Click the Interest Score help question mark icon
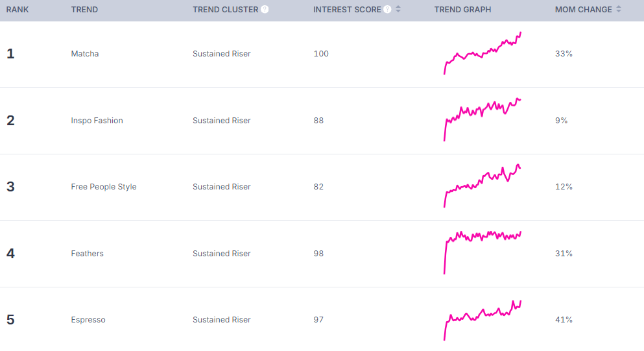644x351 pixels. (387, 10)
